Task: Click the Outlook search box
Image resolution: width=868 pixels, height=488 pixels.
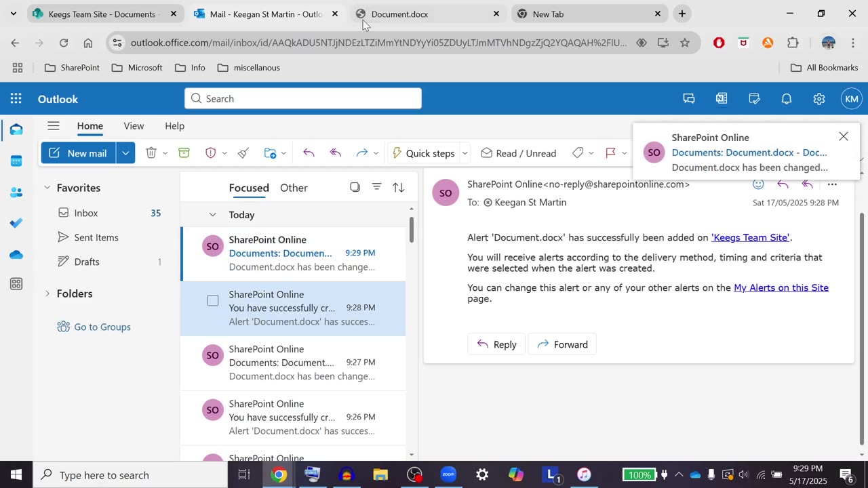Action: point(303,98)
